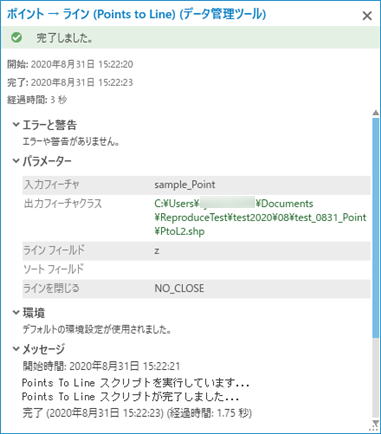Screen dimensions: 381x434
Task: Open the Points to Line tool title link
Action: (x=136, y=14)
